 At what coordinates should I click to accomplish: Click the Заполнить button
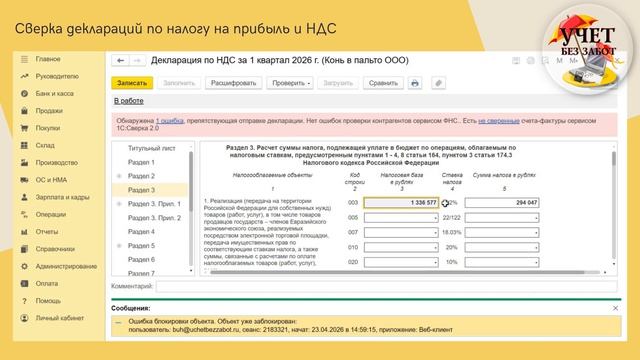coord(179,83)
